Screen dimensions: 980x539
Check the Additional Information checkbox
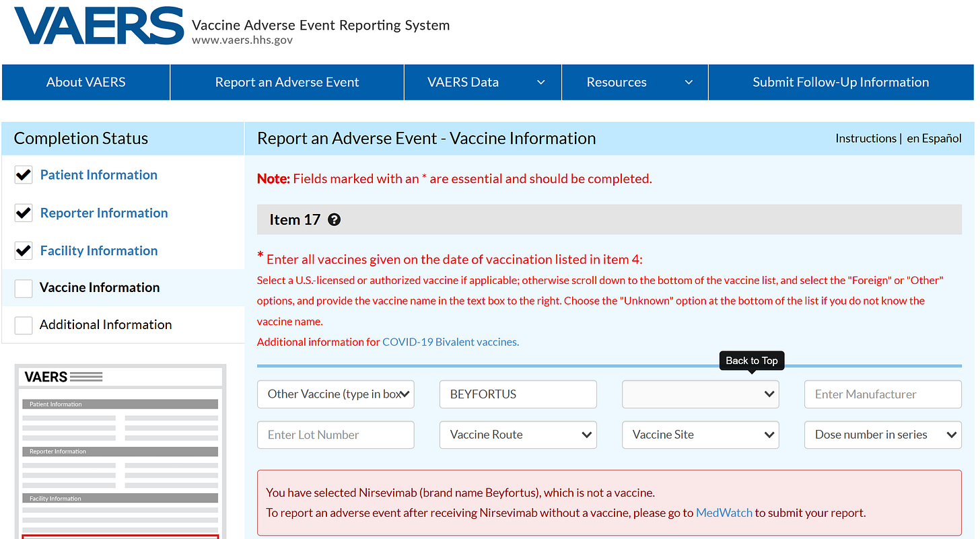[x=24, y=325]
